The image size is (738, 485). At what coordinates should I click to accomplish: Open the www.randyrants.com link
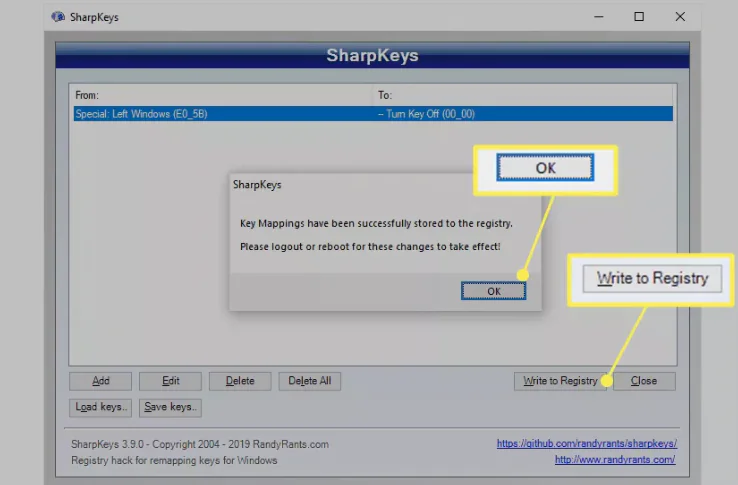click(615, 460)
